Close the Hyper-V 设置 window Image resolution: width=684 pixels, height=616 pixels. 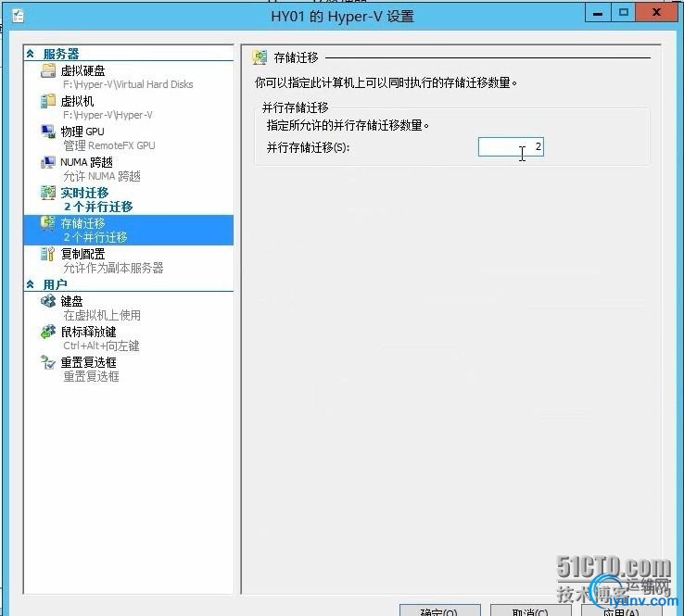point(656,13)
